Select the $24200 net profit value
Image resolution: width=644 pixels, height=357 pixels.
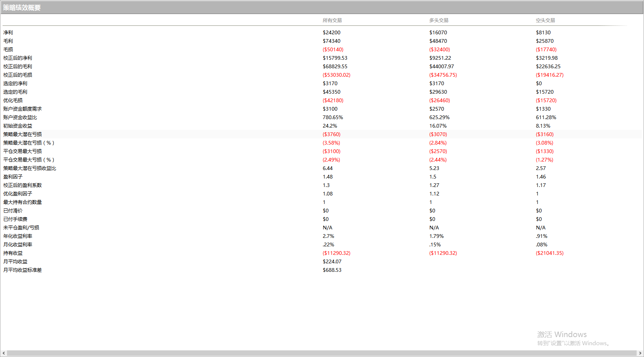coord(331,32)
